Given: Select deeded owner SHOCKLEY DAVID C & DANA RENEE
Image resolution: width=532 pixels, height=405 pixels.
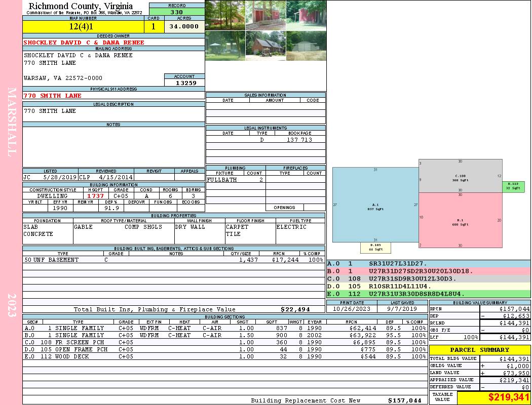Looking at the screenshot, I should (x=84, y=43).
